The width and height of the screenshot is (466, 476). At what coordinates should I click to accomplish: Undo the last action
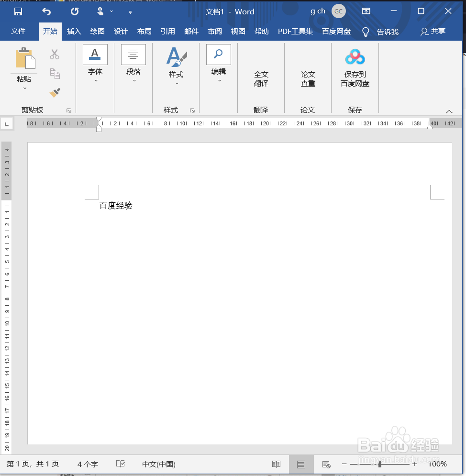click(46, 11)
